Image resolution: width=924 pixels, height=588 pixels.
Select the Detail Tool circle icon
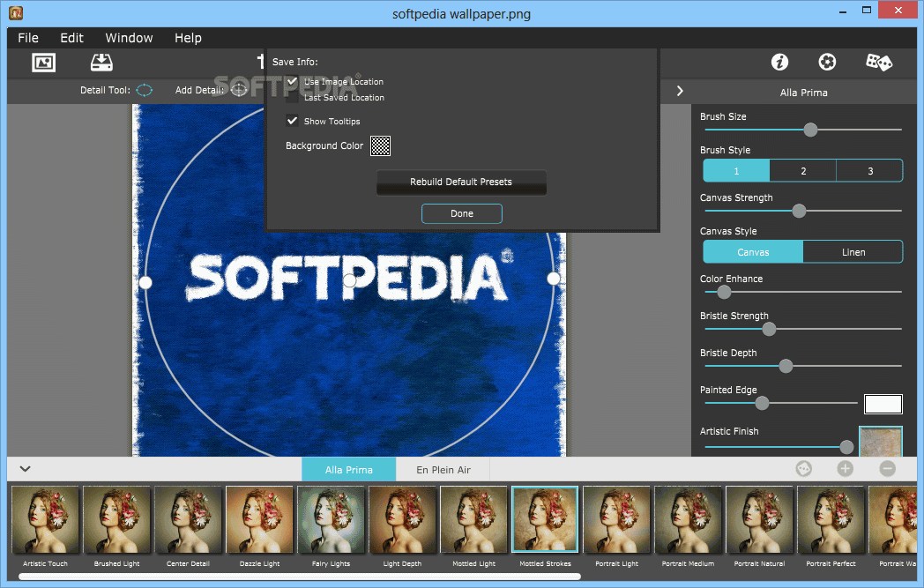coord(145,90)
